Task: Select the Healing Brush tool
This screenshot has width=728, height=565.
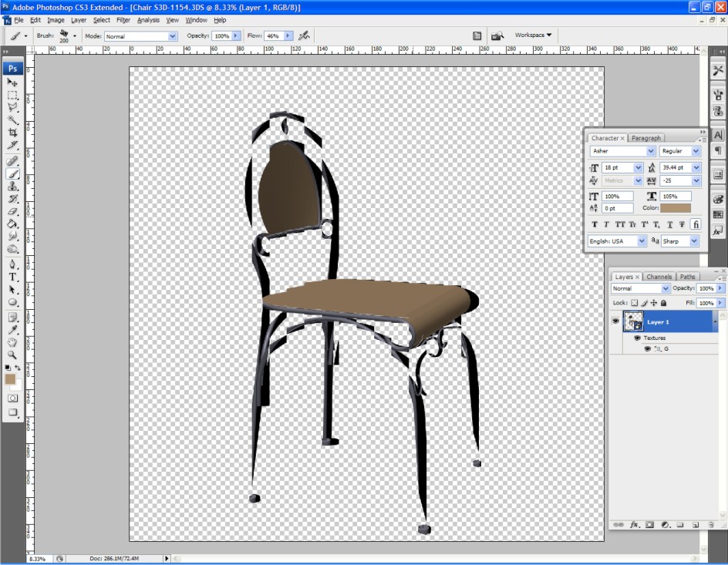Action: [x=12, y=161]
